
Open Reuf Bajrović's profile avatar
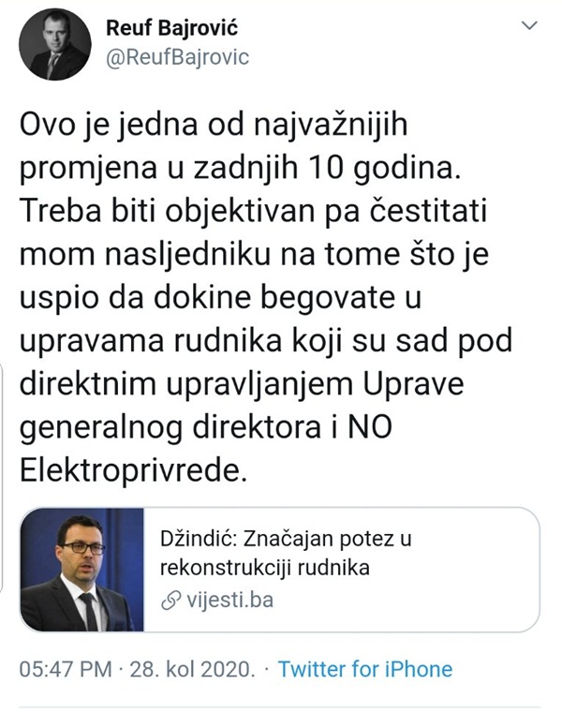pyautogui.click(x=54, y=44)
